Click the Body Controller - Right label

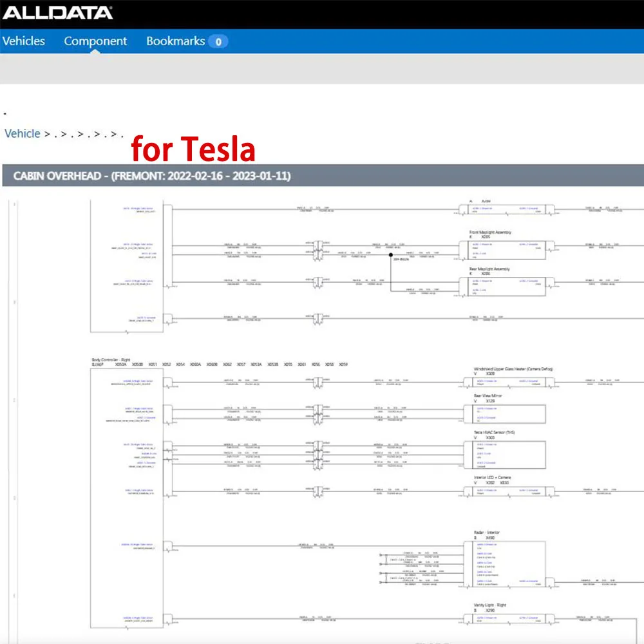[111, 360]
